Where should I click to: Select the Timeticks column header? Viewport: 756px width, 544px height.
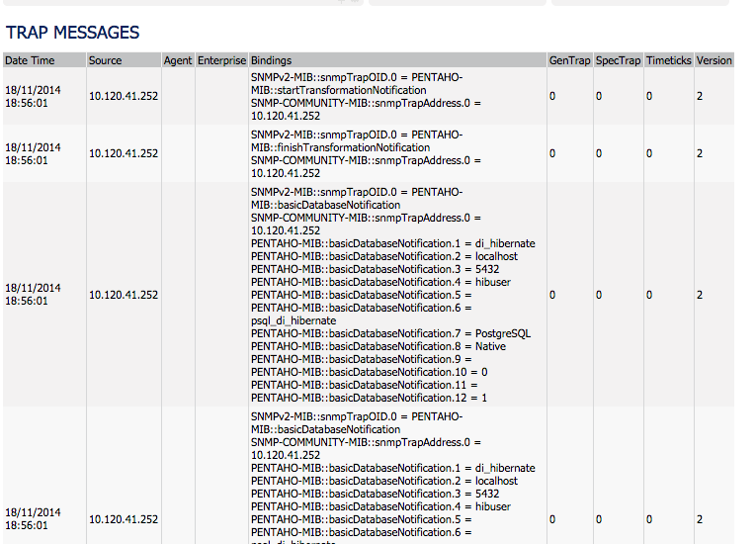(669, 60)
